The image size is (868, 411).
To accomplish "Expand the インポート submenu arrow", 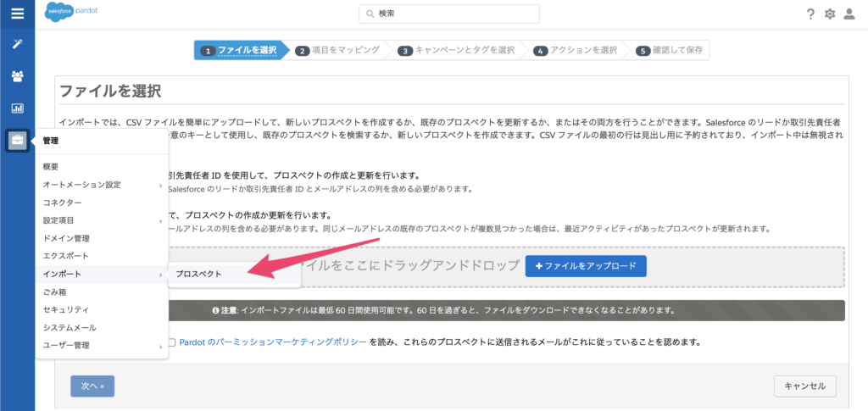I will point(160,275).
